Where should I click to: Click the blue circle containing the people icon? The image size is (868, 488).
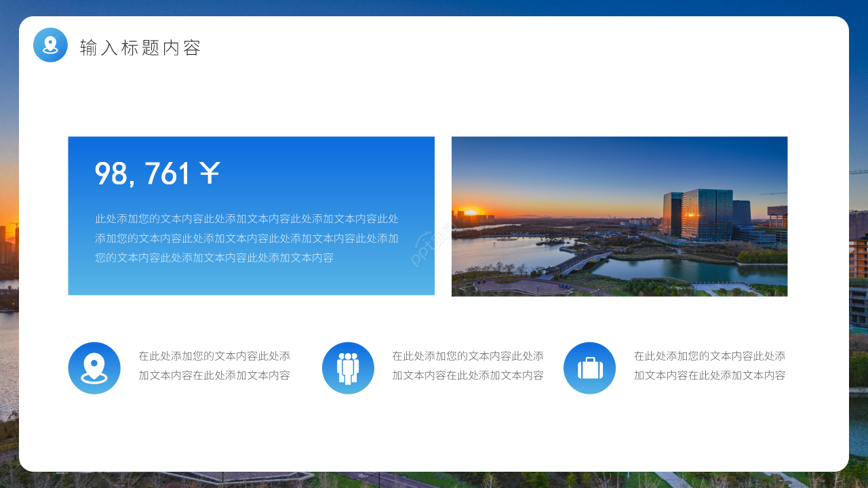(348, 368)
